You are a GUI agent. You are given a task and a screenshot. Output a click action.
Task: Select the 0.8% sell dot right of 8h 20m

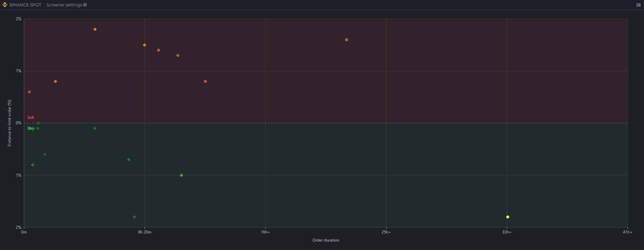[205, 81]
